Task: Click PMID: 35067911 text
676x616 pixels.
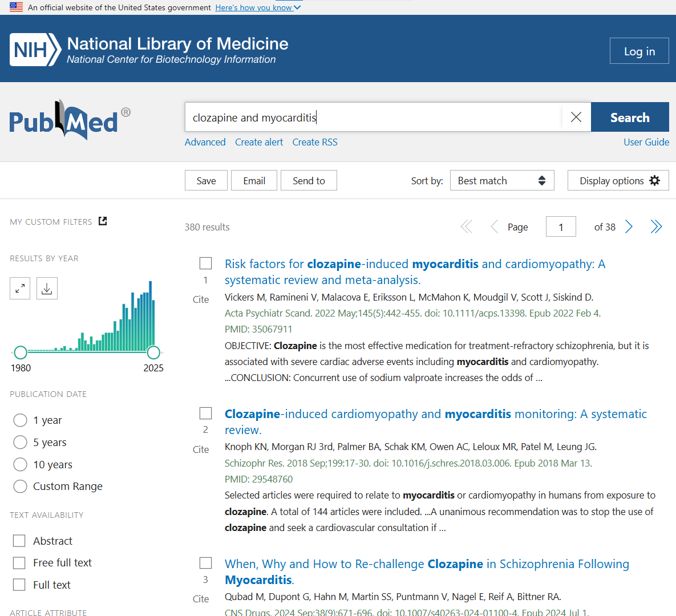Action: [258, 329]
